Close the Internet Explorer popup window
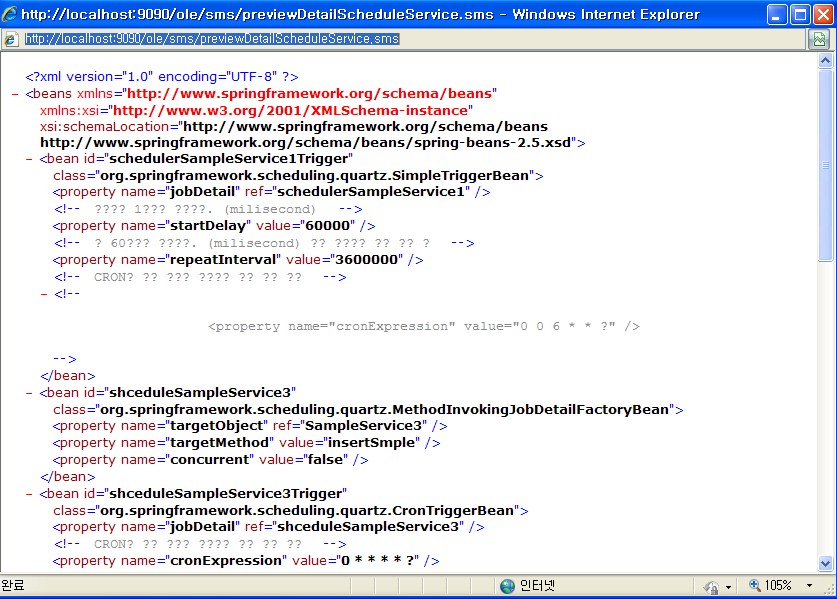837x599 pixels. tap(822, 15)
